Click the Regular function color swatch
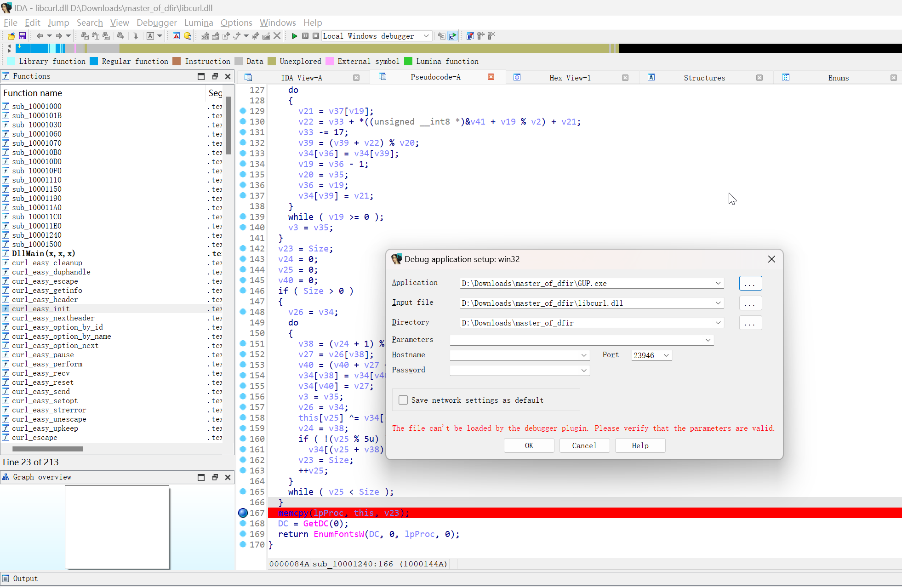 coord(94,61)
